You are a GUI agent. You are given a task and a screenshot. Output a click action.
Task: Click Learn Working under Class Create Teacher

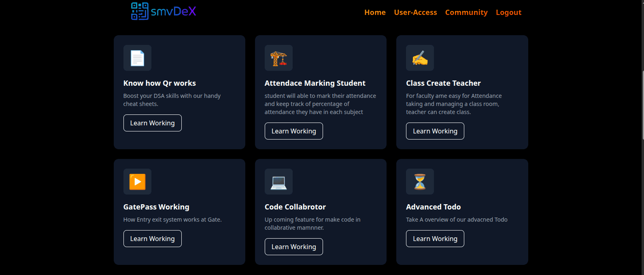click(435, 131)
